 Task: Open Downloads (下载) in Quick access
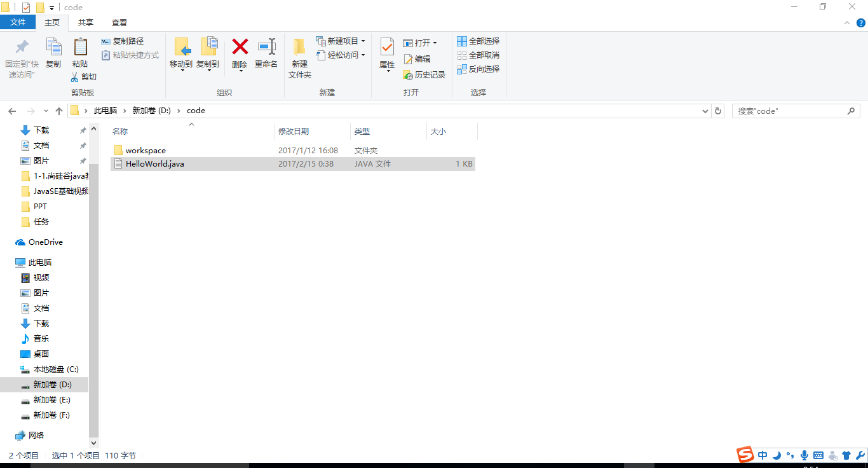[x=41, y=130]
